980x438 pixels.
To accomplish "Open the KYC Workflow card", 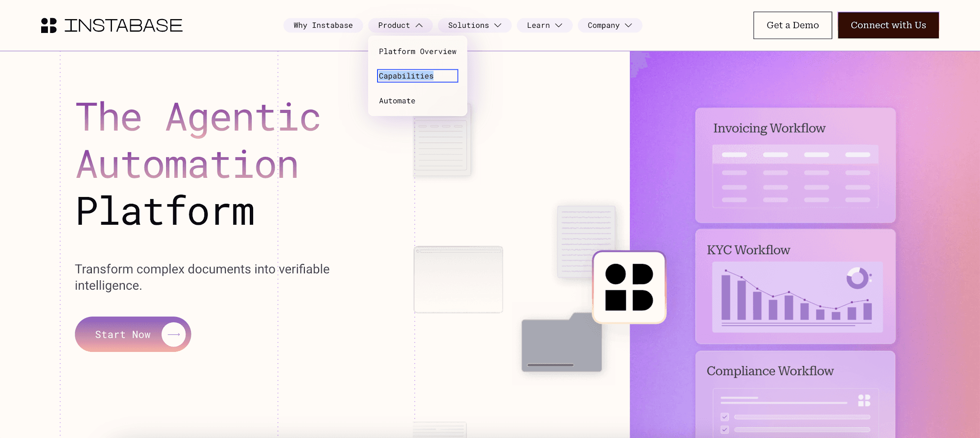I will coord(795,286).
